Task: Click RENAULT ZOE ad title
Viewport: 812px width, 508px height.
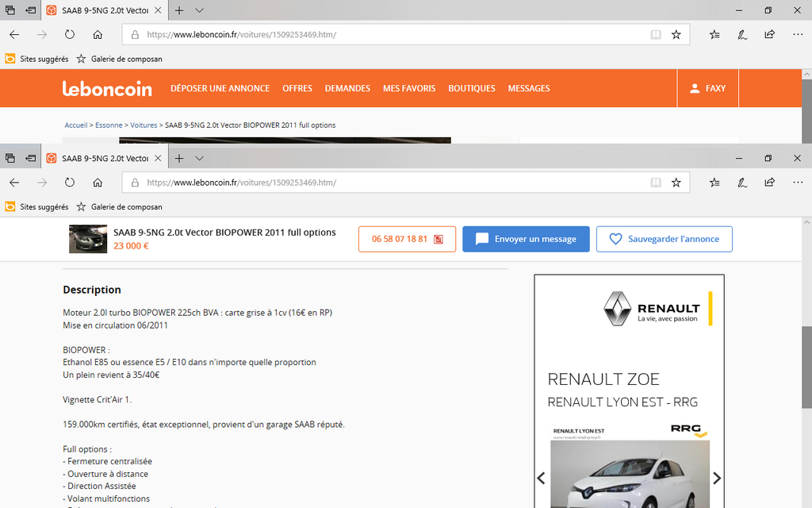Action: (x=603, y=379)
